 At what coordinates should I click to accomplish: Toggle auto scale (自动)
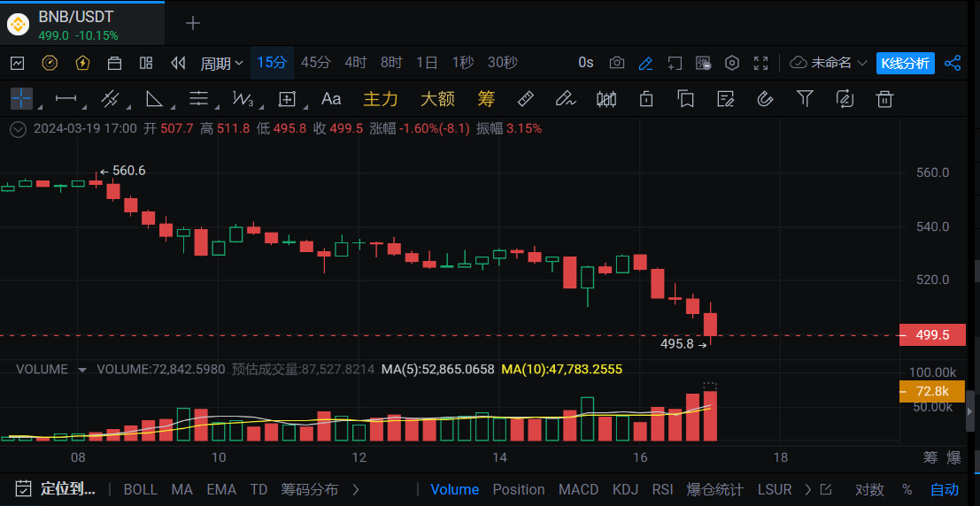[x=944, y=489]
